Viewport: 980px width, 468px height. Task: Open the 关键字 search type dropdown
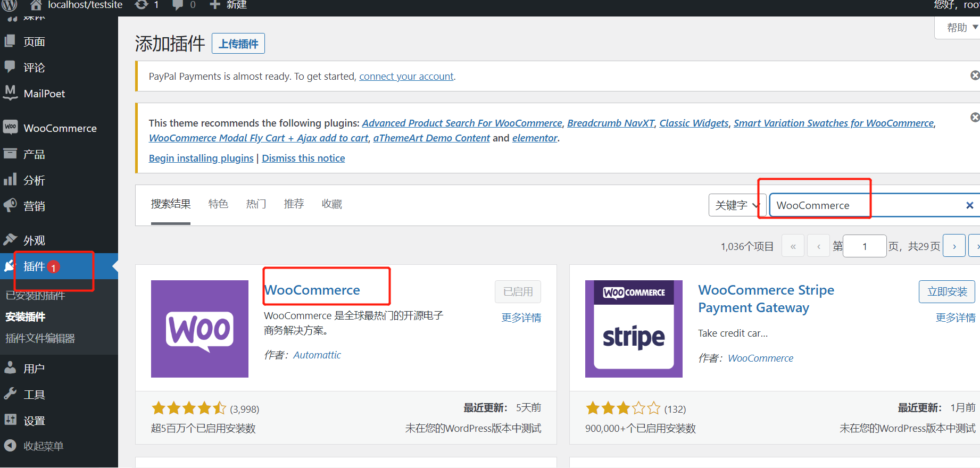pos(737,205)
